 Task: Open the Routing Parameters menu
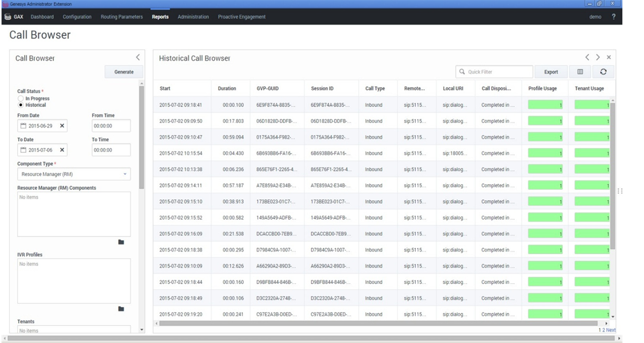click(x=122, y=17)
